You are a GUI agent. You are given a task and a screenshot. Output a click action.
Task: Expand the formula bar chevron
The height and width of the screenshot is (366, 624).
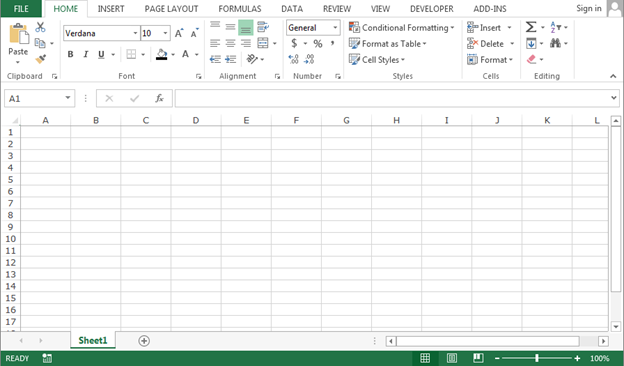(614, 97)
